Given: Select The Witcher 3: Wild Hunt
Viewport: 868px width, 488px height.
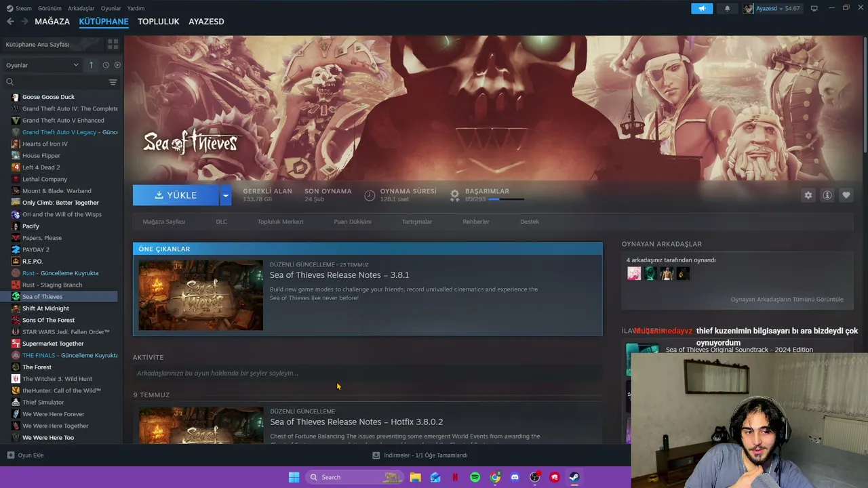Looking at the screenshot, I should (57, 379).
